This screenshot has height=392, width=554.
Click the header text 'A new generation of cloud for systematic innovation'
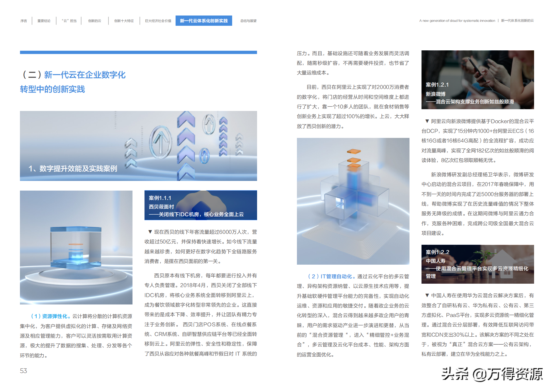457,21
